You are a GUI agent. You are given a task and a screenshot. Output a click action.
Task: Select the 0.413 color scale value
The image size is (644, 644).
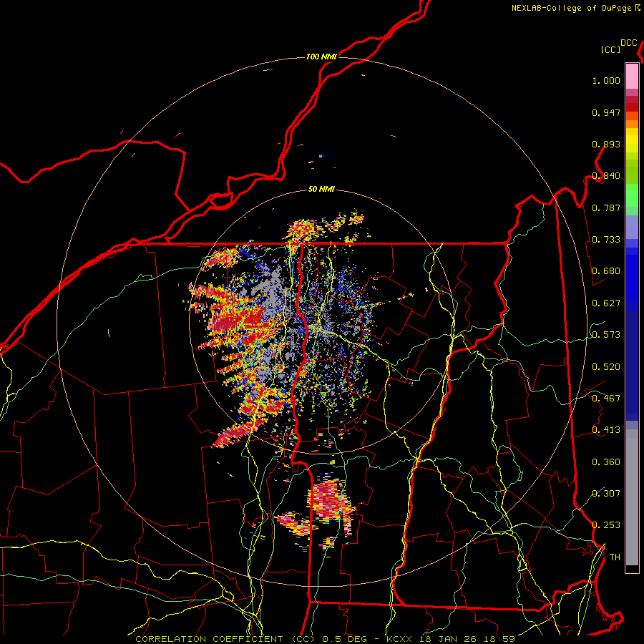point(606,430)
